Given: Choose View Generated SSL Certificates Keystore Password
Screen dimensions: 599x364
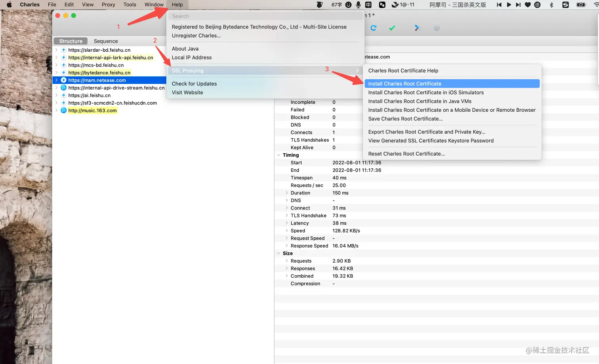Looking at the screenshot, I should pyautogui.click(x=452, y=141).
